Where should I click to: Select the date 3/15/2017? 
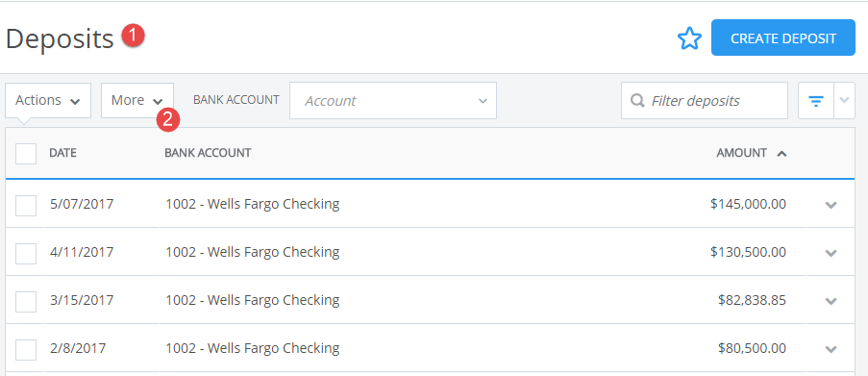82,300
